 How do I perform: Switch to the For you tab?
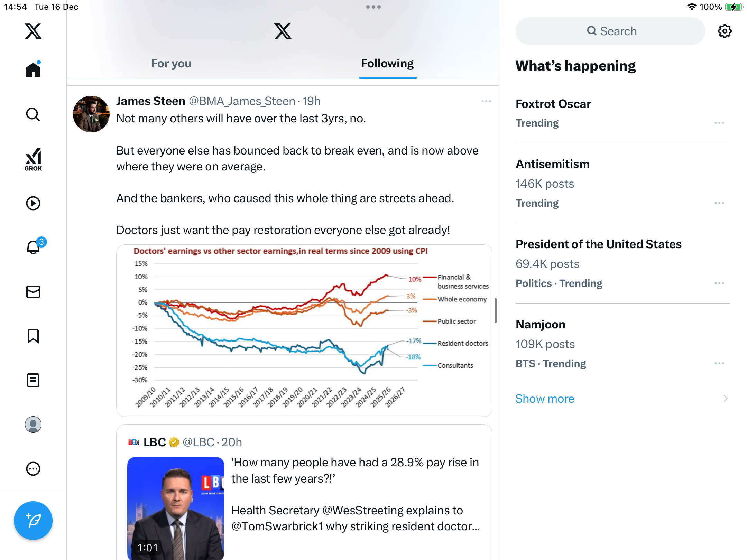point(171,64)
